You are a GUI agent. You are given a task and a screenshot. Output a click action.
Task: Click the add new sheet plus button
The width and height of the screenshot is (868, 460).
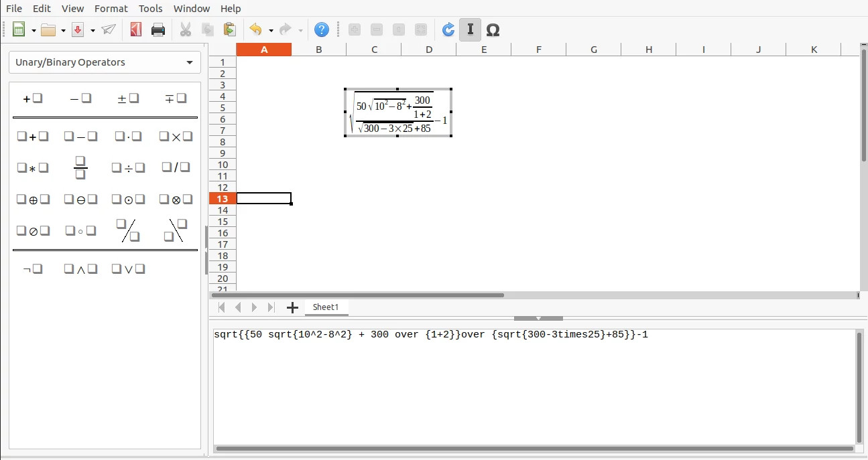(292, 307)
